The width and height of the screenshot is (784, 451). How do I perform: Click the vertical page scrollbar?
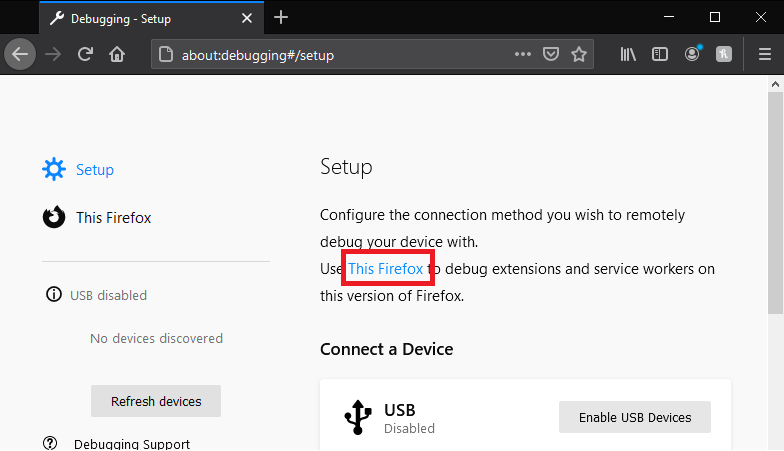pos(775,200)
